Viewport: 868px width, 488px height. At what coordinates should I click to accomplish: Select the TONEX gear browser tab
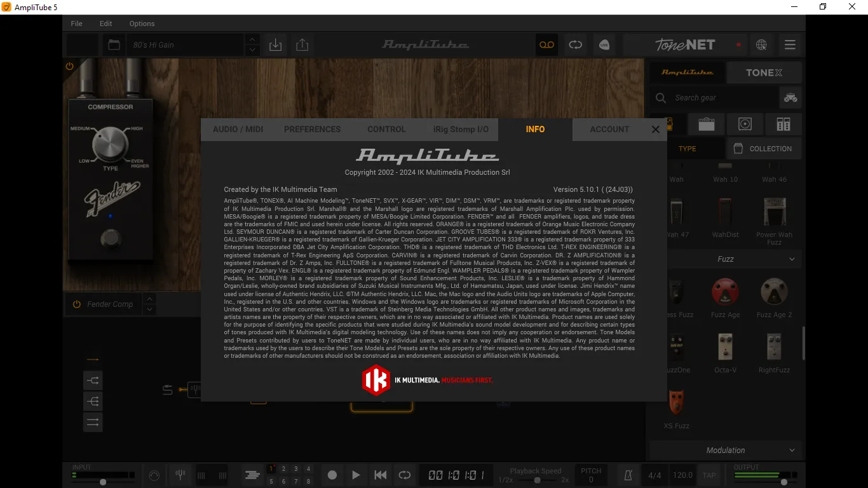[764, 72]
